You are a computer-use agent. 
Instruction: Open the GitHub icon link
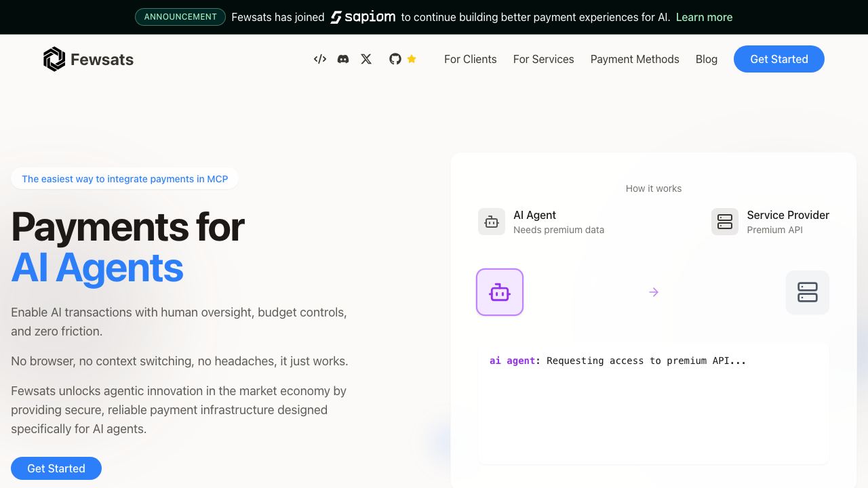(395, 59)
